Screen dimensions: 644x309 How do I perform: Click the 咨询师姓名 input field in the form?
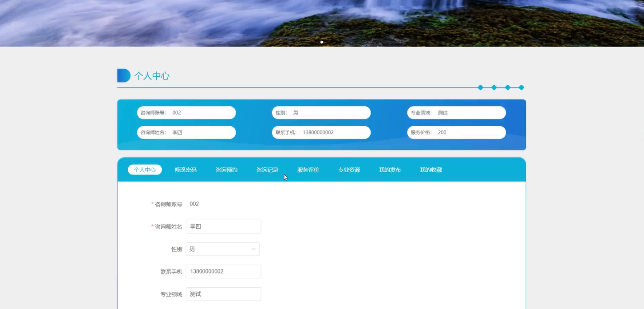point(223,226)
